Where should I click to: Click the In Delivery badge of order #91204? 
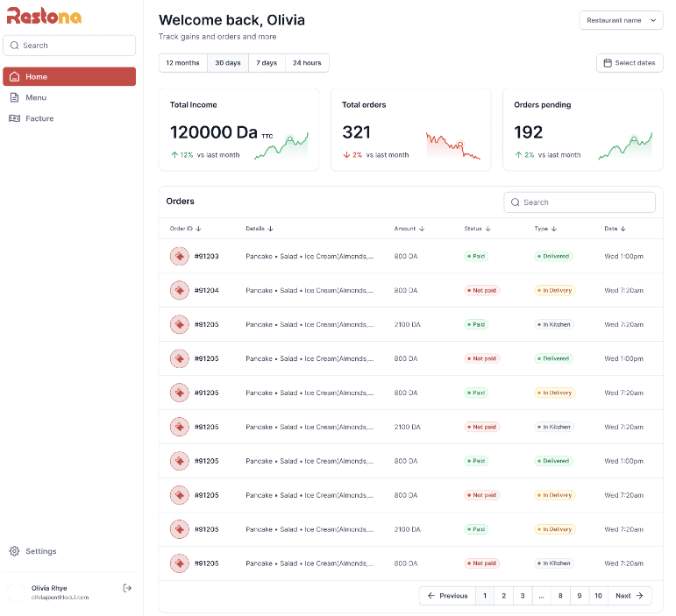point(555,290)
